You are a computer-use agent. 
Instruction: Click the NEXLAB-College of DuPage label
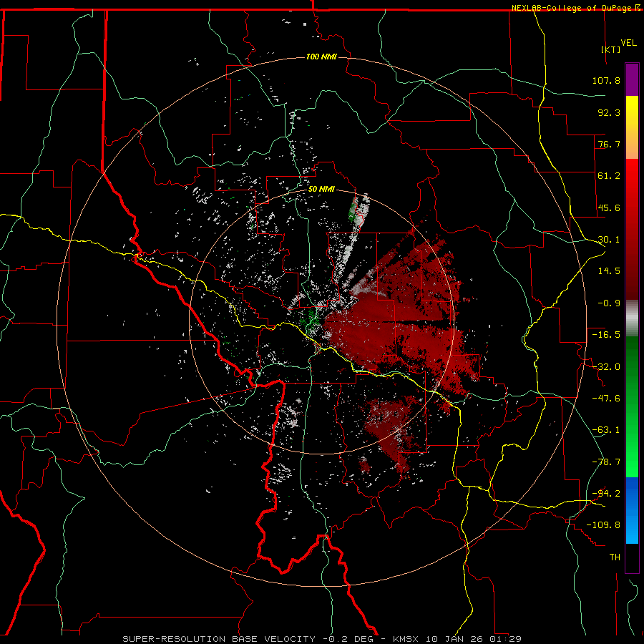click(572, 8)
